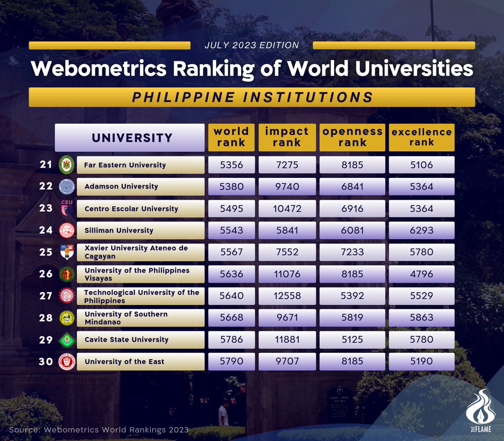Click openness rank value 5819
The height and width of the screenshot is (441, 504).
coord(352,318)
